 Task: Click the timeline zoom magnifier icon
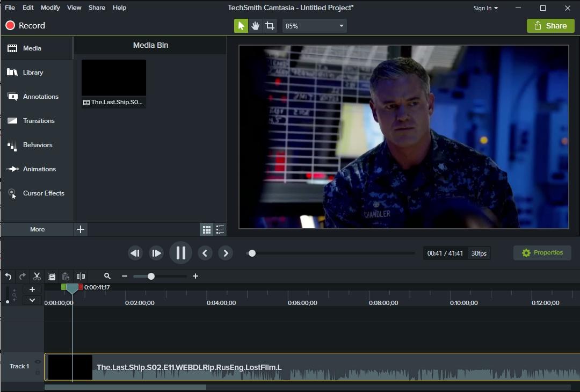[107, 276]
